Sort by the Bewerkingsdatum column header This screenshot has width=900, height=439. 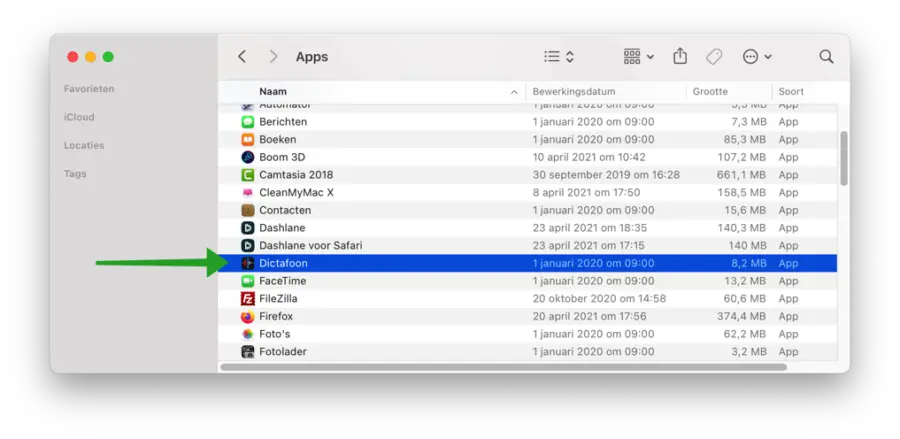coord(574,91)
